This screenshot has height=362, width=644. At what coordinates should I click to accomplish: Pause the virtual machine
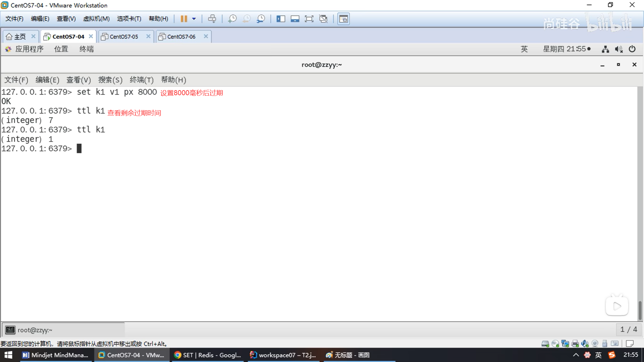(x=183, y=19)
